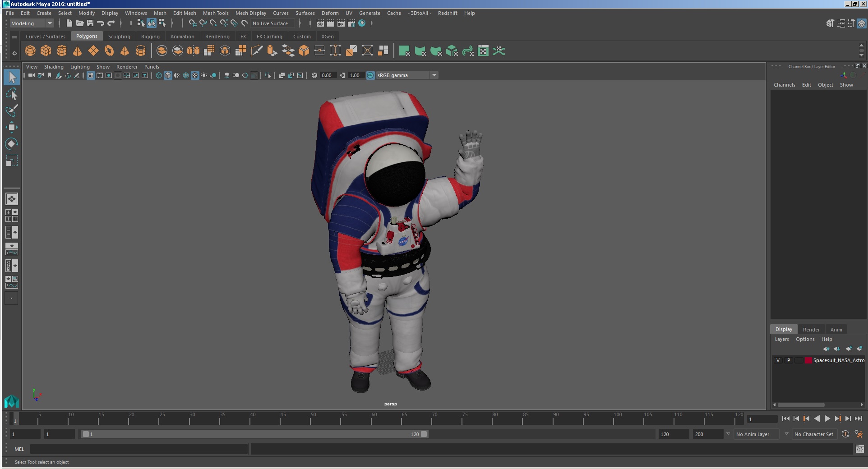Viewport: 868px width, 469px height.
Task: Activate the arrow Select tool
Action: tap(12, 77)
